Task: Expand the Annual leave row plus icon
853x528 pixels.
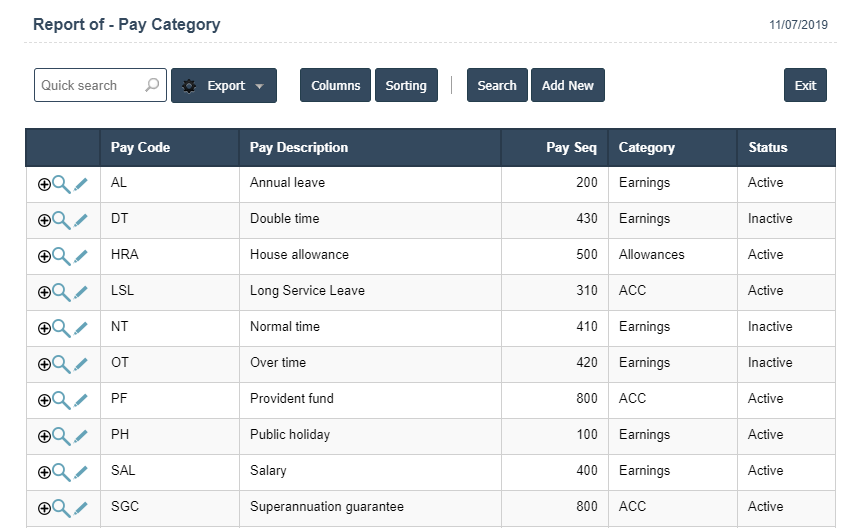Action: [x=44, y=184]
